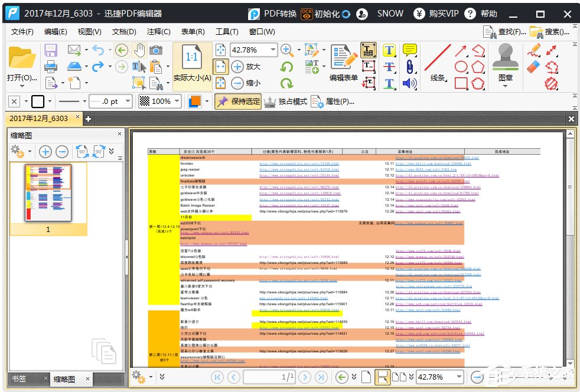580x392 pixels.
Task: Click the orange fill color swatch
Action: tap(195, 102)
